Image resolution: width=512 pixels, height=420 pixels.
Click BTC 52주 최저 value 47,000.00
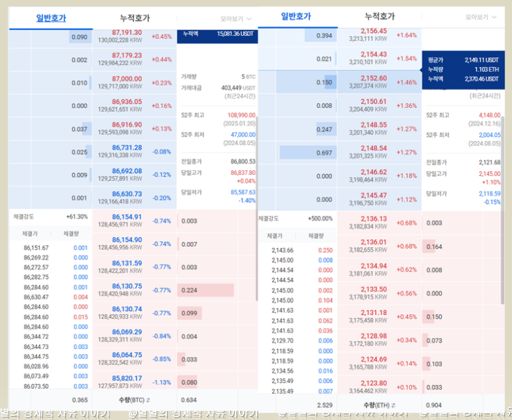[243, 134]
